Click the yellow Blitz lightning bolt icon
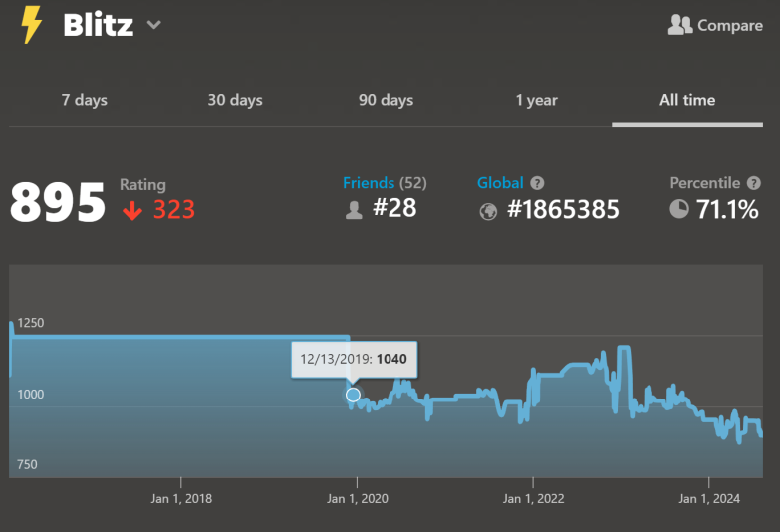The width and height of the screenshot is (780, 532). [31, 25]
